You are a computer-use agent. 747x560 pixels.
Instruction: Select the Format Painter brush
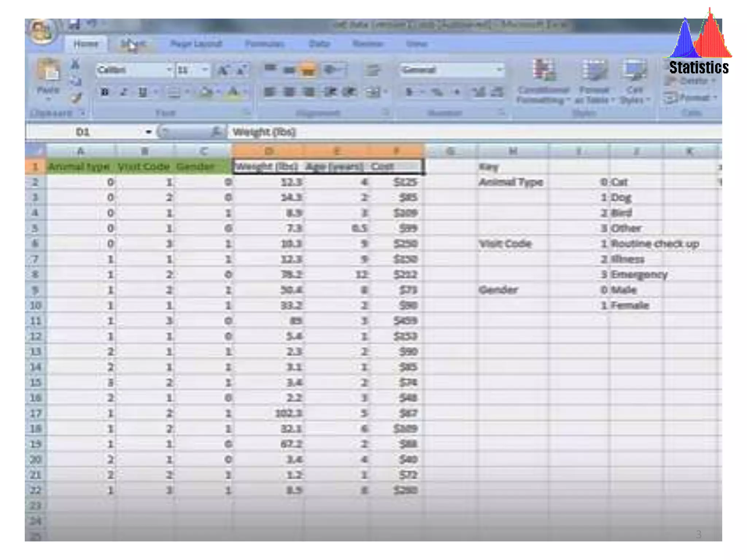(x=76, y=98)
